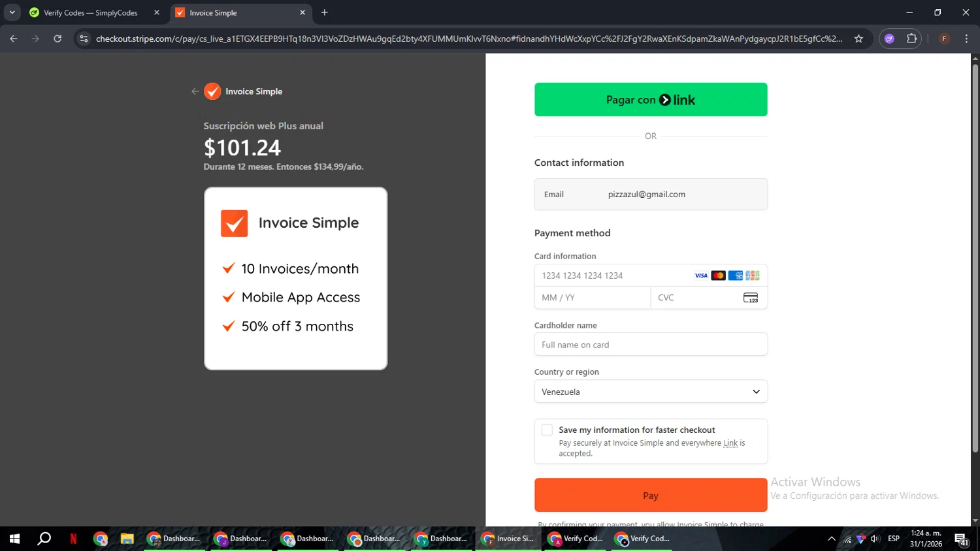The height and width of the screenshot is (551, 980).
Task: Open the Country or region dropdown
Action: [651, 392]
